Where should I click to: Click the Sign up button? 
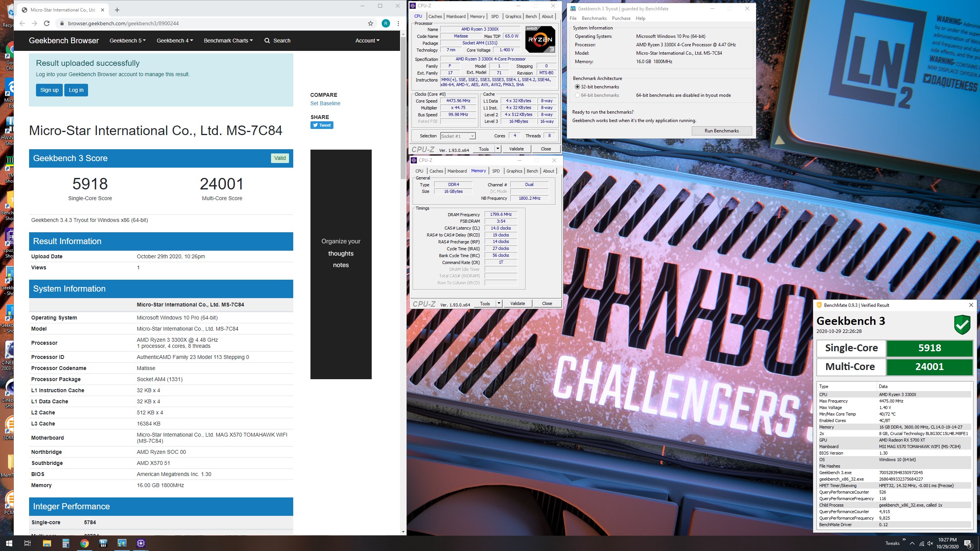click(49, 90)
